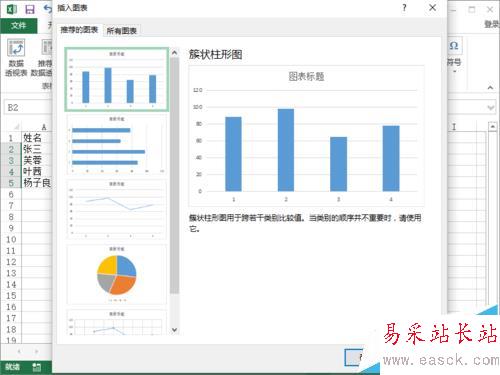Click the select-all corner of worksheet
The height and width of the screenshot is (375, 500).
click(x=16, y=127)
